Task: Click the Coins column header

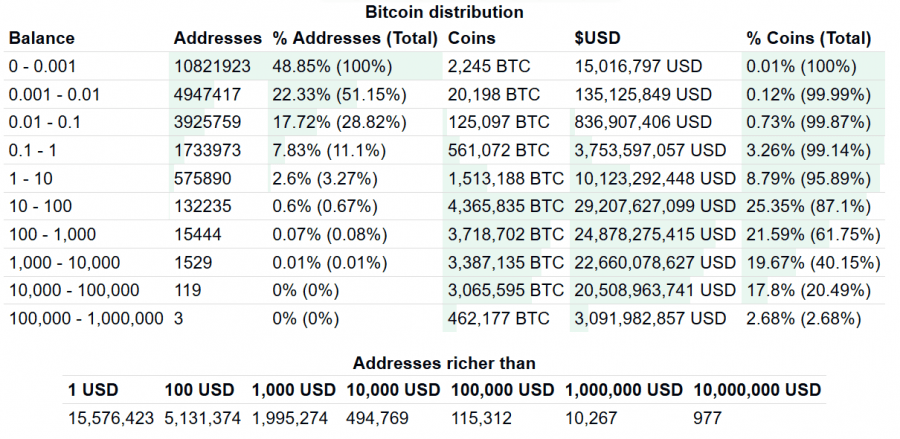Action: (472, 38)
